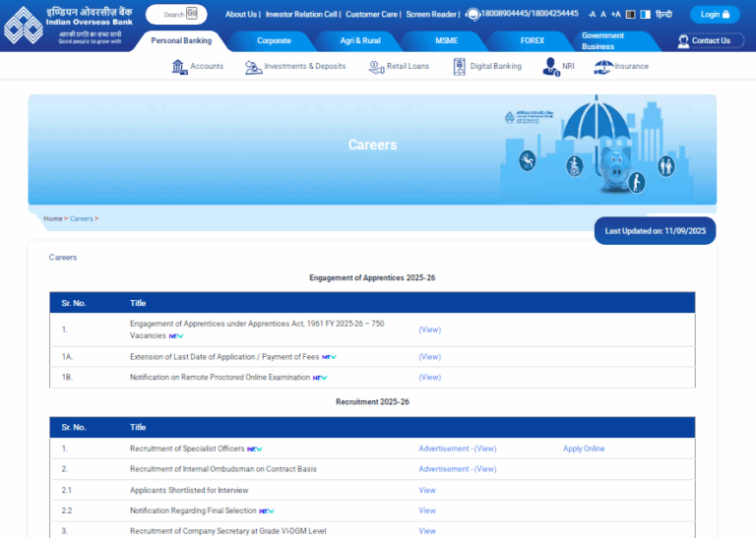Increase font size with +A
Image resolution: width=756 pixels, height=538 pixels.
point(615,15)
